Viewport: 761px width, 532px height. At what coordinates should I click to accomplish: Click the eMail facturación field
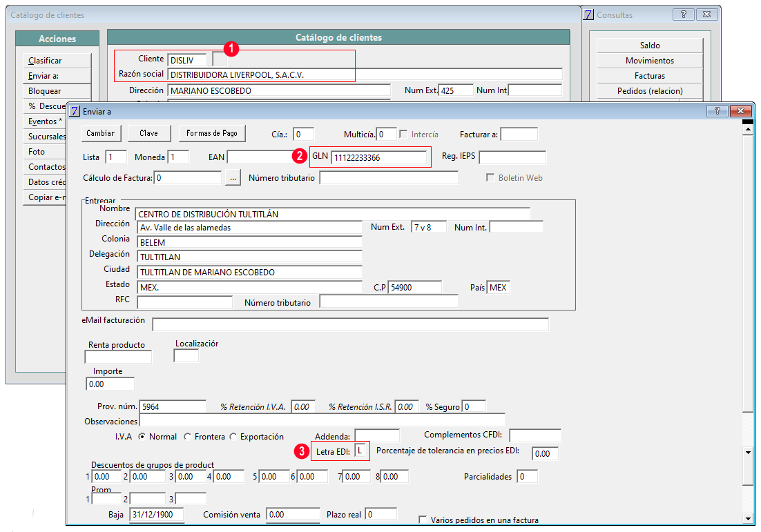coord(350,324)
